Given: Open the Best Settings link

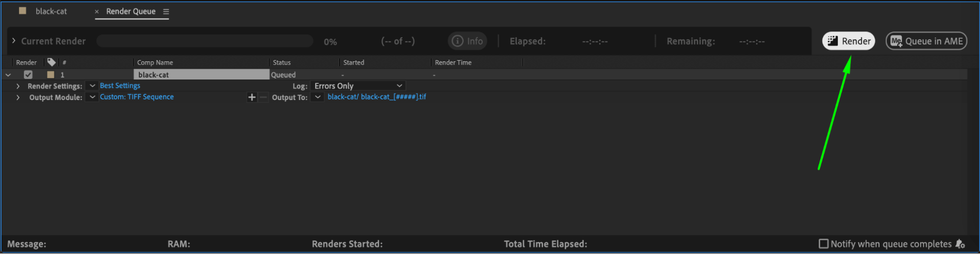Looking at the screenshot, I should point(120,86).
